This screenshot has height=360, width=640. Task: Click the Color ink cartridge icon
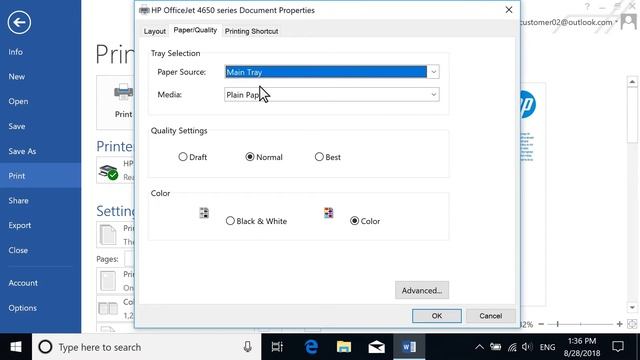(x=328, y=213)
